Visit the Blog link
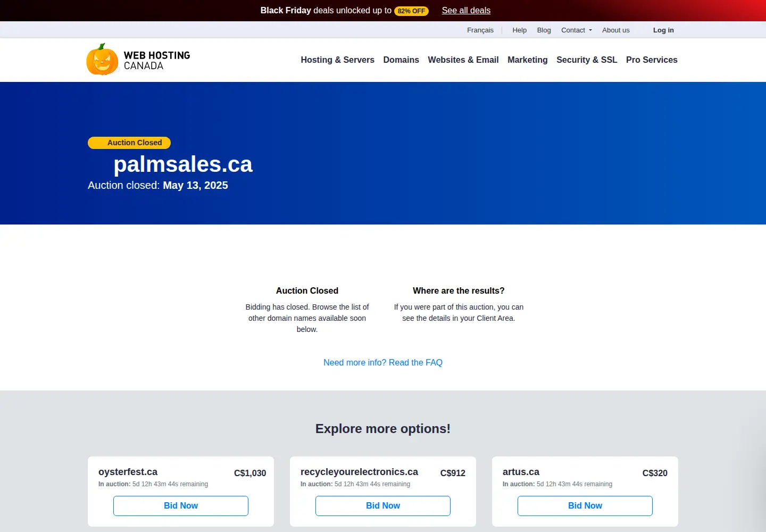Viewport: 766px width, 532px height. click(544, 30)
